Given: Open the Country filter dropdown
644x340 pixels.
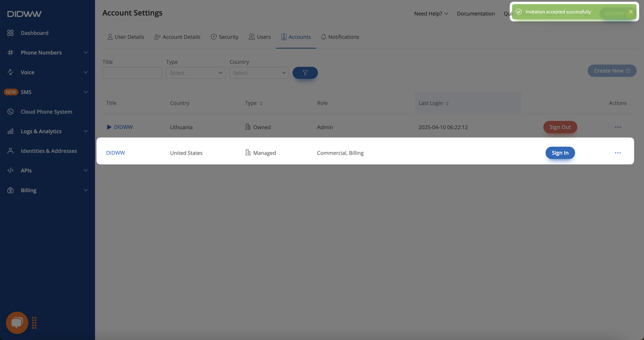Looking at the screenshot, I should [x=259, y=73].
